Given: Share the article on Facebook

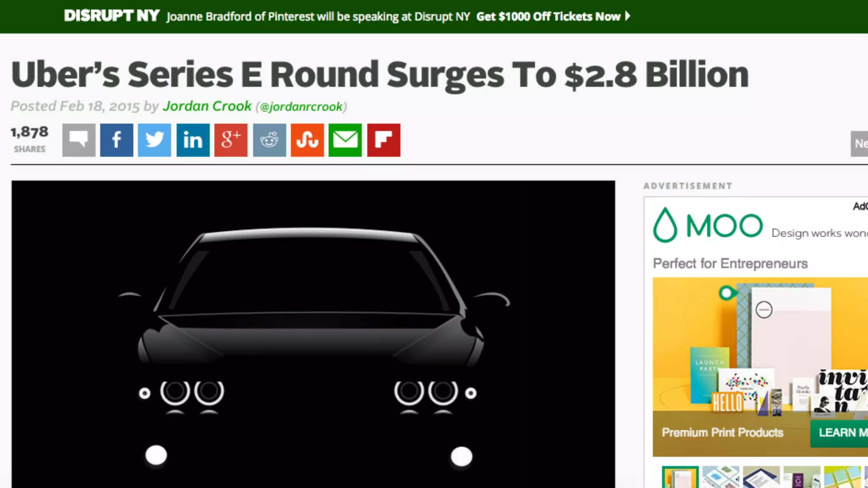Looking at the screenshot, I should click(117, 140).
